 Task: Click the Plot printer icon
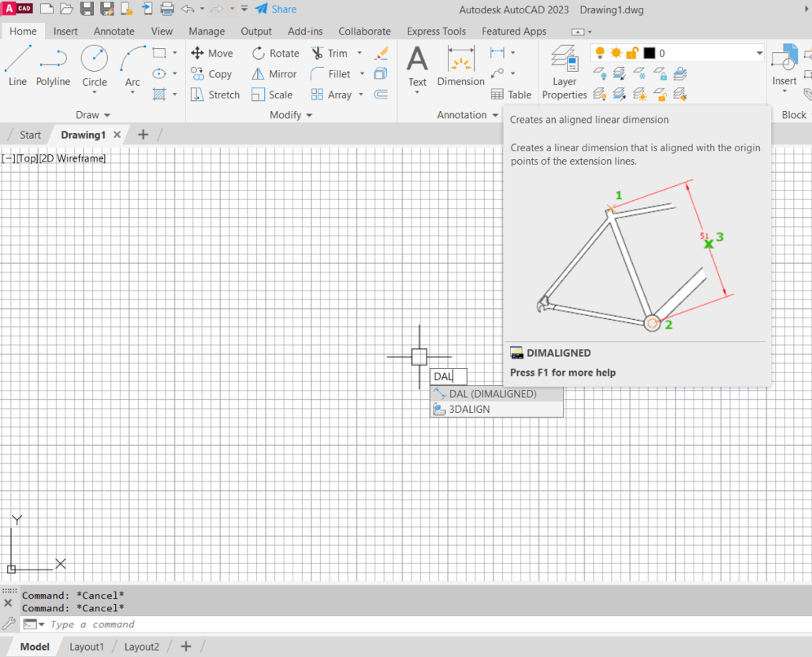pos(167,9)
